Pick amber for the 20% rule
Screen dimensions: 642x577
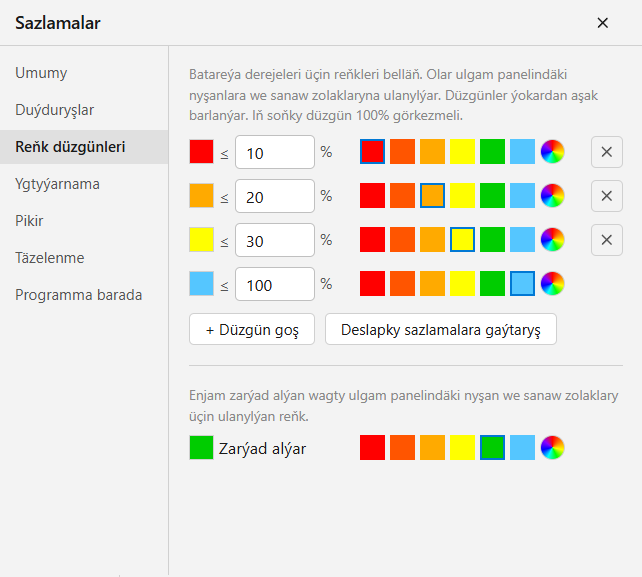(x=432, y=195)
